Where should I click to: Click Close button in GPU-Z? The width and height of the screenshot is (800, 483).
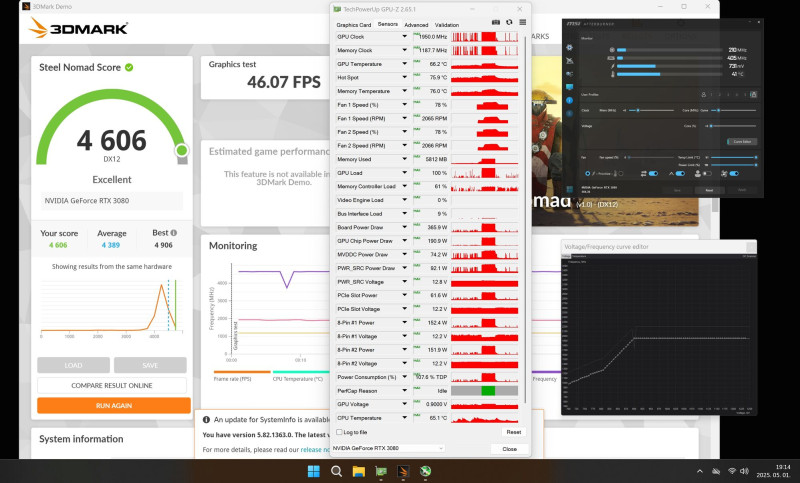coord(509,449)
